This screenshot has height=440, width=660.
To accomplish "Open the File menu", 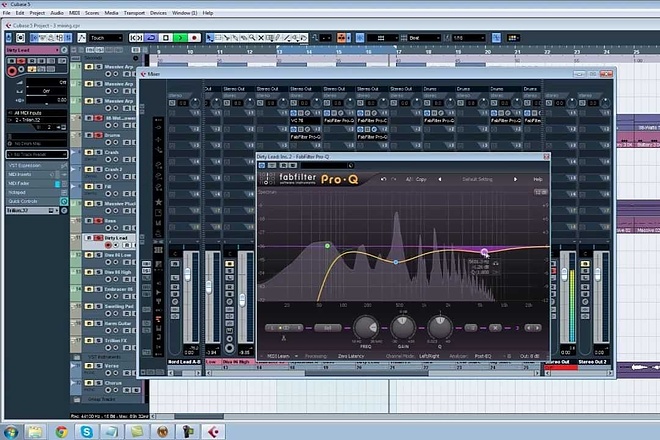I will [6, 13].
